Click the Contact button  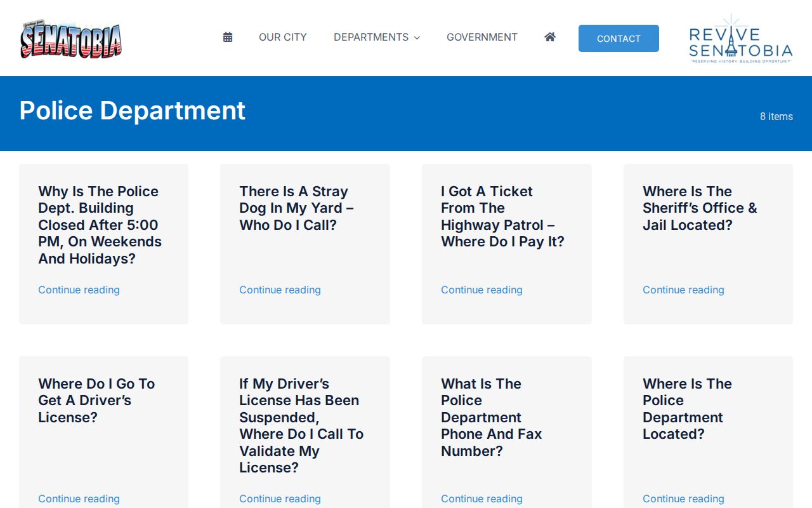(x=619, y=38)
